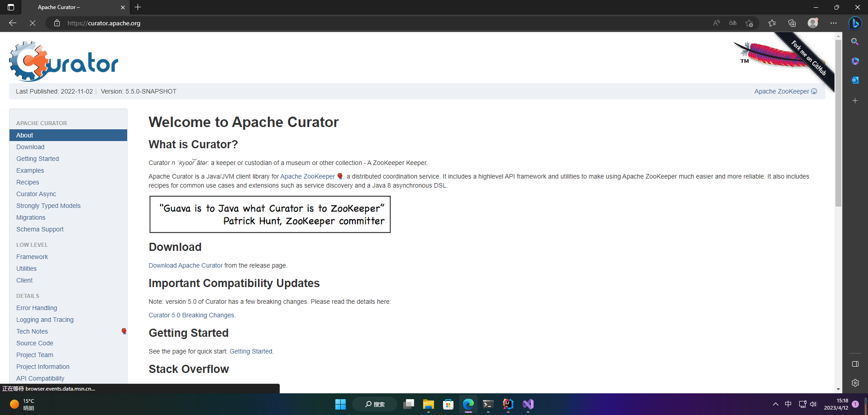The image size is (868, 415).
Task: Click Apache ZooKeeper link in paragraph
Action: click(308, 176)
